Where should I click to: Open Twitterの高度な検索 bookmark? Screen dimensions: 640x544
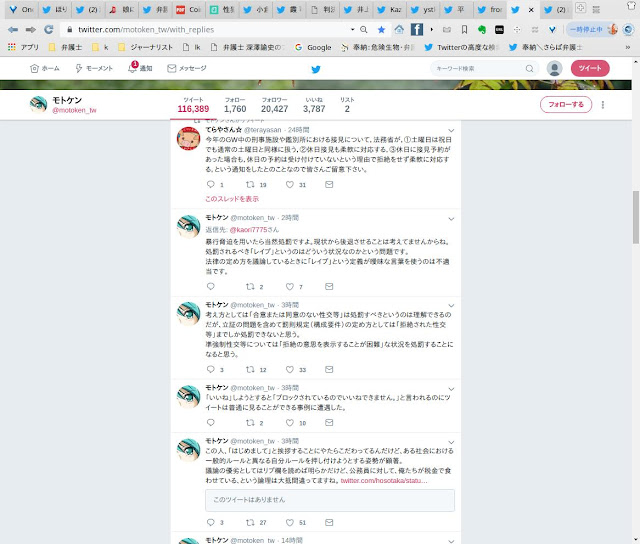click(x=462, y=47)
